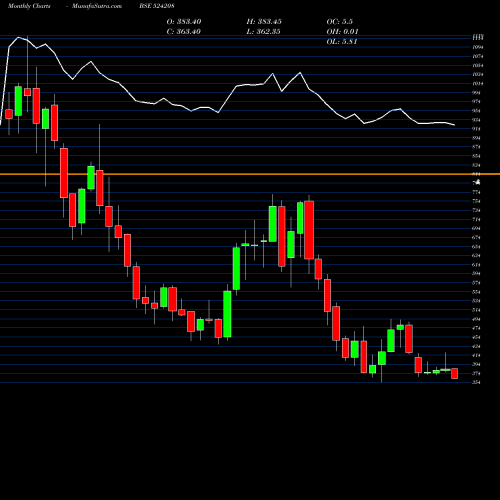Viewport: 500px width, 500px height.
Task: Click the 1094 price axis label
Action: coord(478,47)
